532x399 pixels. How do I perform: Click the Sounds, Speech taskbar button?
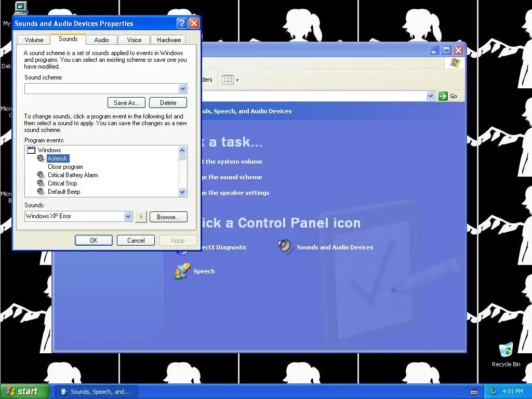pyautogui.click(x=97, y=392)
